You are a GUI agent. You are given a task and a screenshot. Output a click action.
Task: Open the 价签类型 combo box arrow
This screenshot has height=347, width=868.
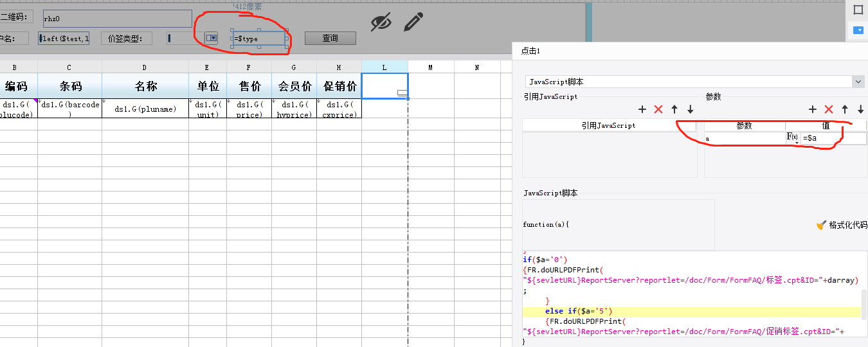(212, 39)
